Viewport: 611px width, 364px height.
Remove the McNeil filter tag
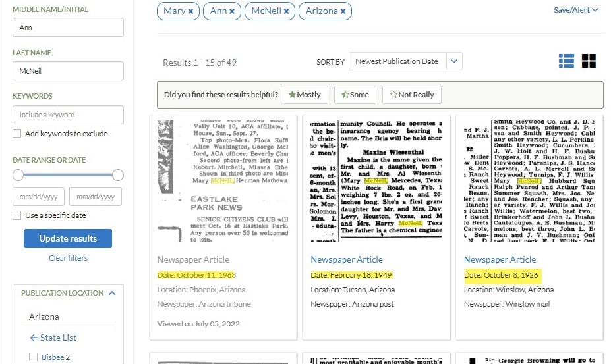tap(287, 11)
